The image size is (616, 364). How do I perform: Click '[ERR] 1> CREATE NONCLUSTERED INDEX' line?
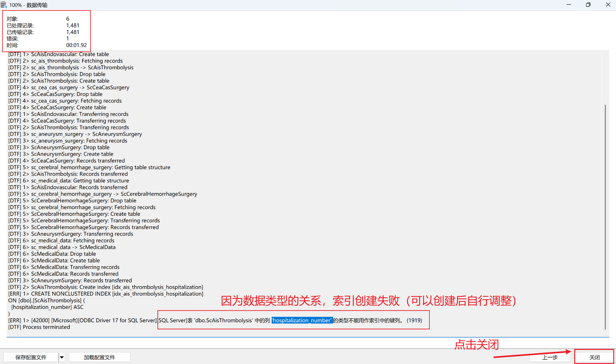tap(106, 294)
